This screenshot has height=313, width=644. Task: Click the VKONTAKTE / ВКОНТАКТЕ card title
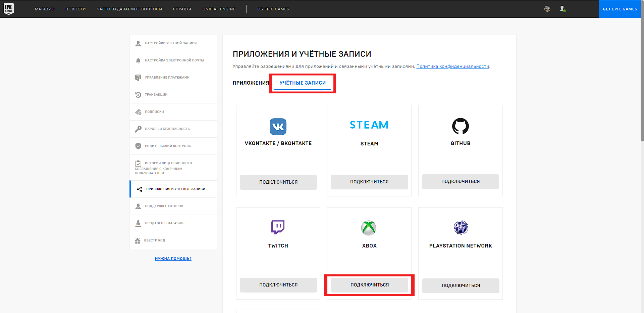[278, 143]
